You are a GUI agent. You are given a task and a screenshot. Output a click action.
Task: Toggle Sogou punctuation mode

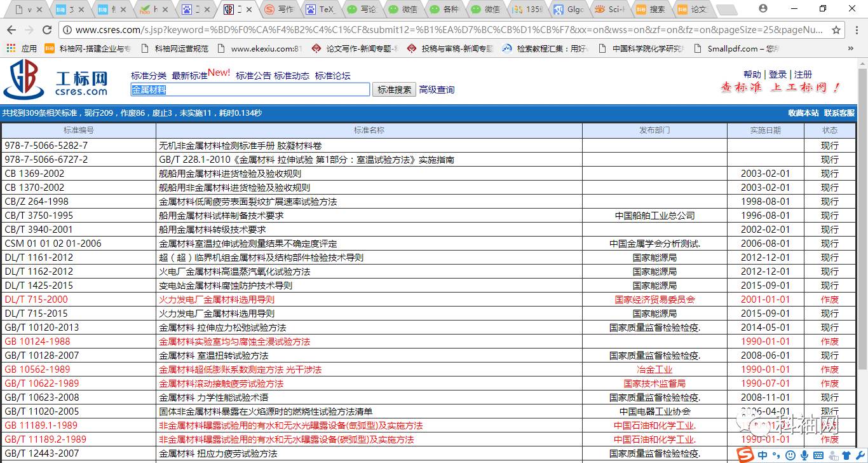pos(776,455)
